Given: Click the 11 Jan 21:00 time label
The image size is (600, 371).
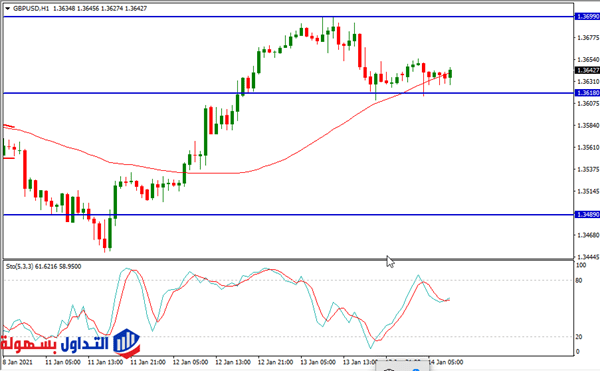Looking at the screenshot, I should point(148,362).
